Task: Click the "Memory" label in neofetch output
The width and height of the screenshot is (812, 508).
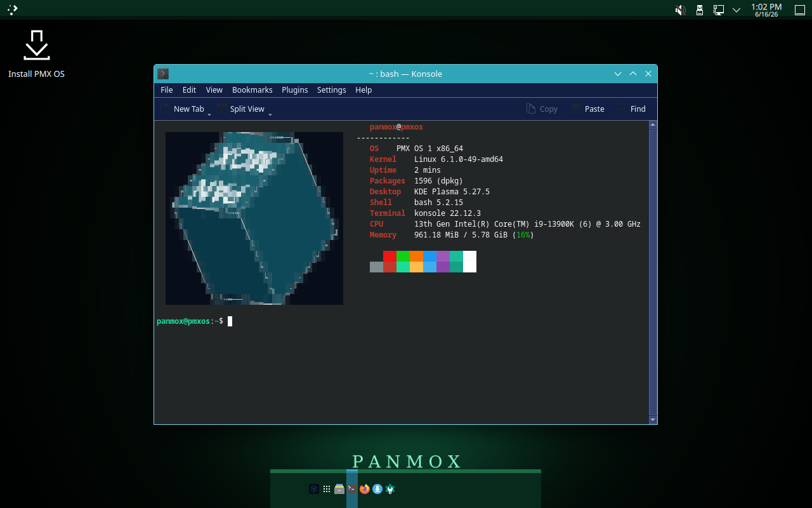Action: pyautogui.click(x=383, y=235)
